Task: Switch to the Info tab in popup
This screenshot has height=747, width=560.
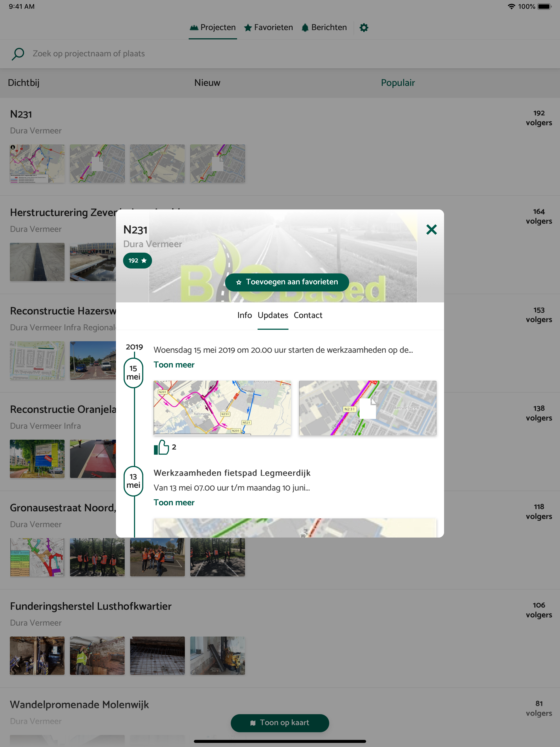Action: [x=244, y=315]
